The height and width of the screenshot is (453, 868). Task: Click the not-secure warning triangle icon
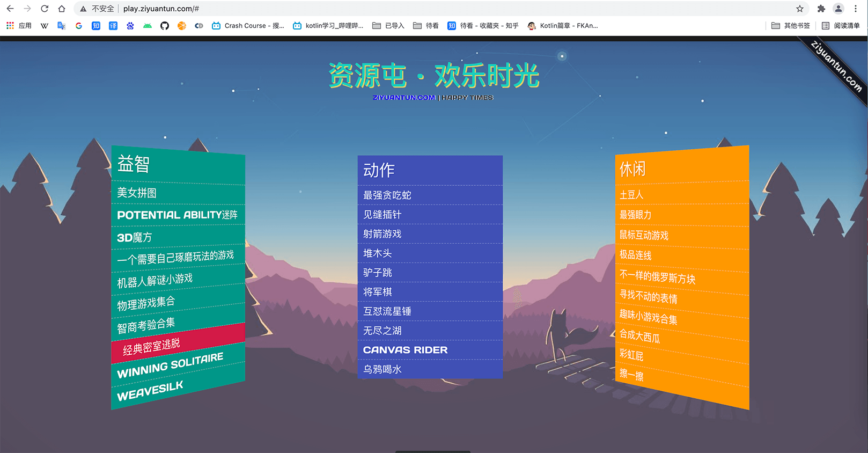pyautogui.click(x=83, y=9)
